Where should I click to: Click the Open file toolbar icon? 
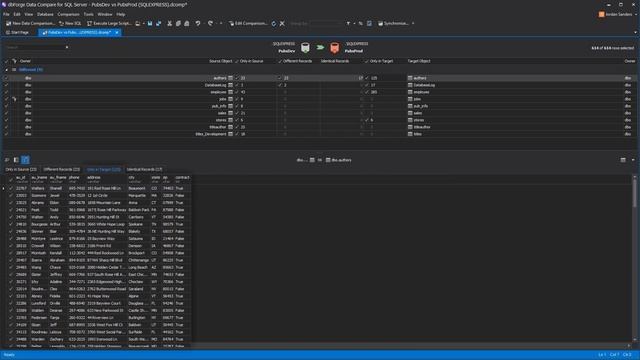tap(138, 24)
